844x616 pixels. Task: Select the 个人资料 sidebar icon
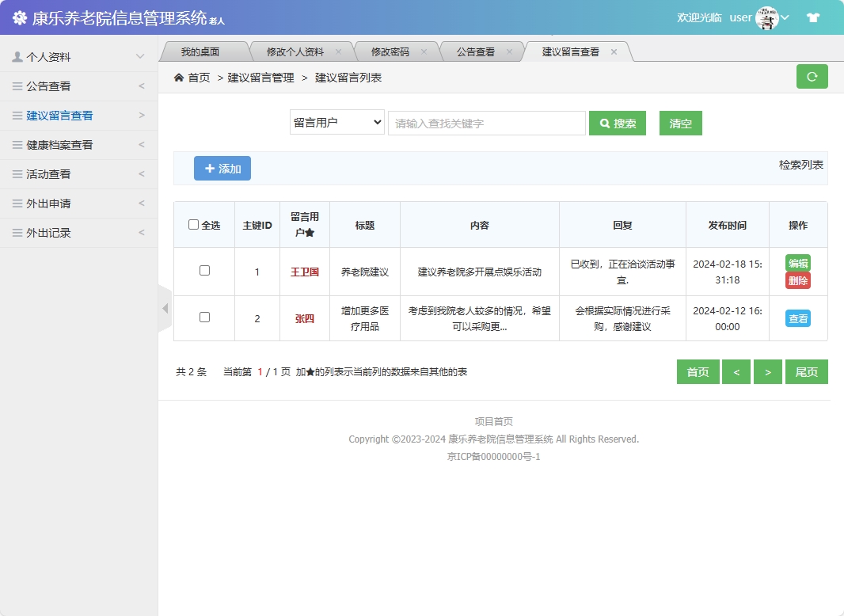click(x=17, y=56)
